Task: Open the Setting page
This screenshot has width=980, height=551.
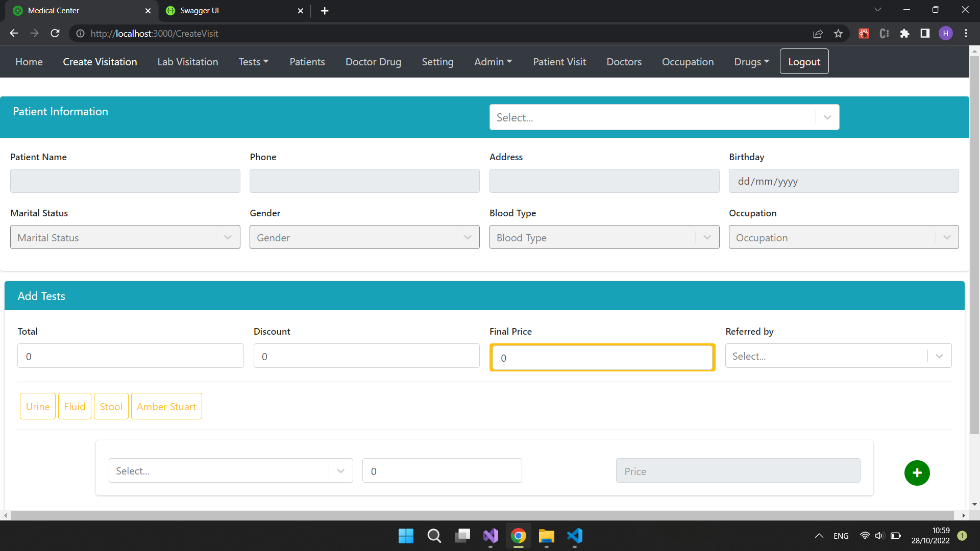Action: (437, 62)
